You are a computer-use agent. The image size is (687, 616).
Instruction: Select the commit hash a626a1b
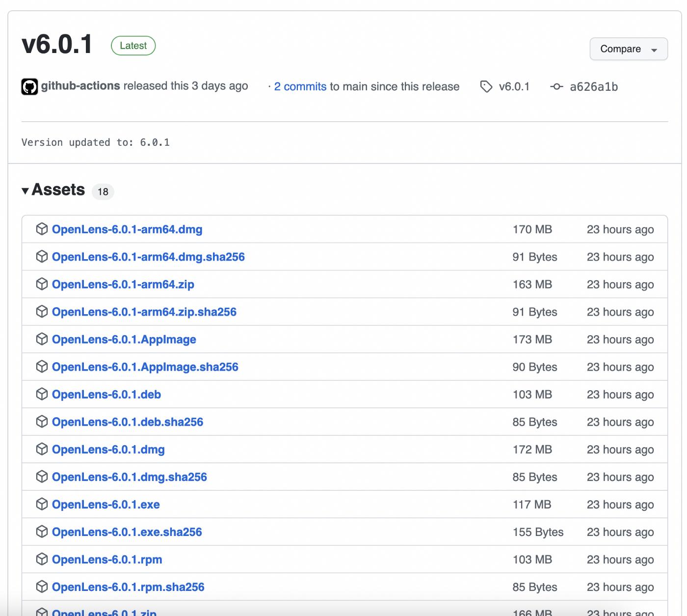pos(594,86)
